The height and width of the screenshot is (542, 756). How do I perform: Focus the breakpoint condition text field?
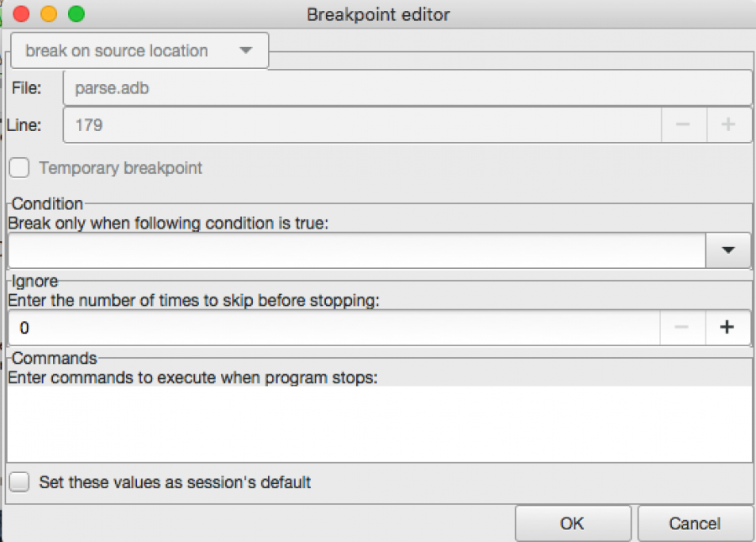point(357,250)
